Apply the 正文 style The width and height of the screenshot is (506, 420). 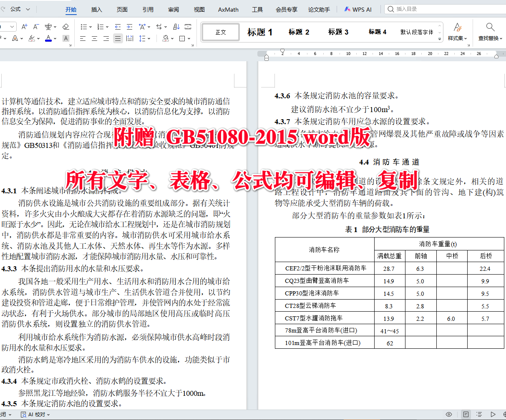221,32
